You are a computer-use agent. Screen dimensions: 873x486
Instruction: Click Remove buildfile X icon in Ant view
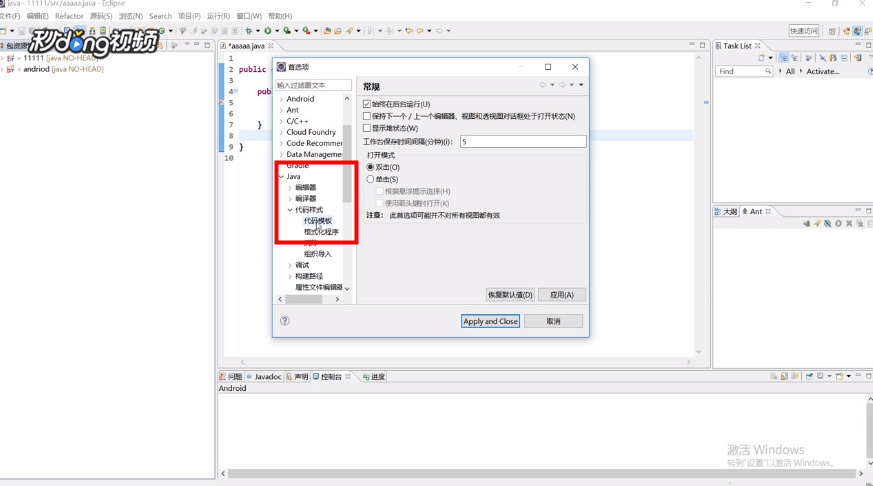coord(849,223)
